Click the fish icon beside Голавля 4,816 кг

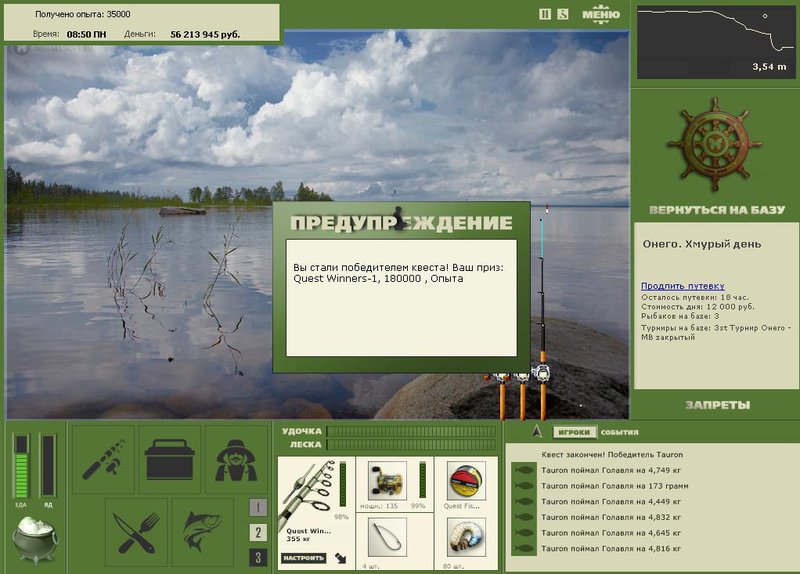[524, 548]
